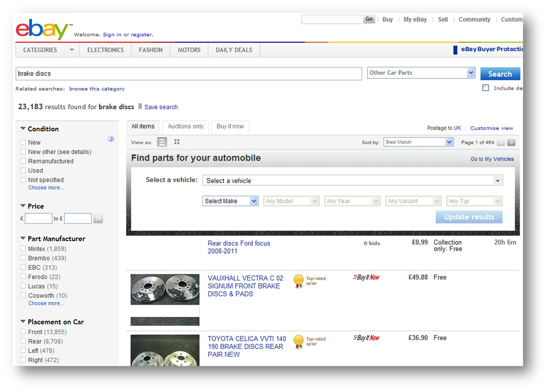Click Choose more under Condition

point(46,188)
